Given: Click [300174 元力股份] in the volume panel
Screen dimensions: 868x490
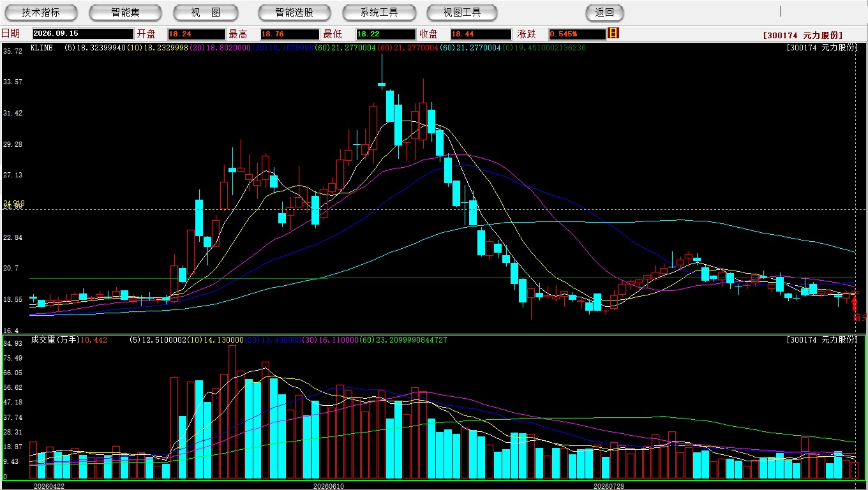Looking at the screenshot, I should pyautogui.click(x=822, y=340).
